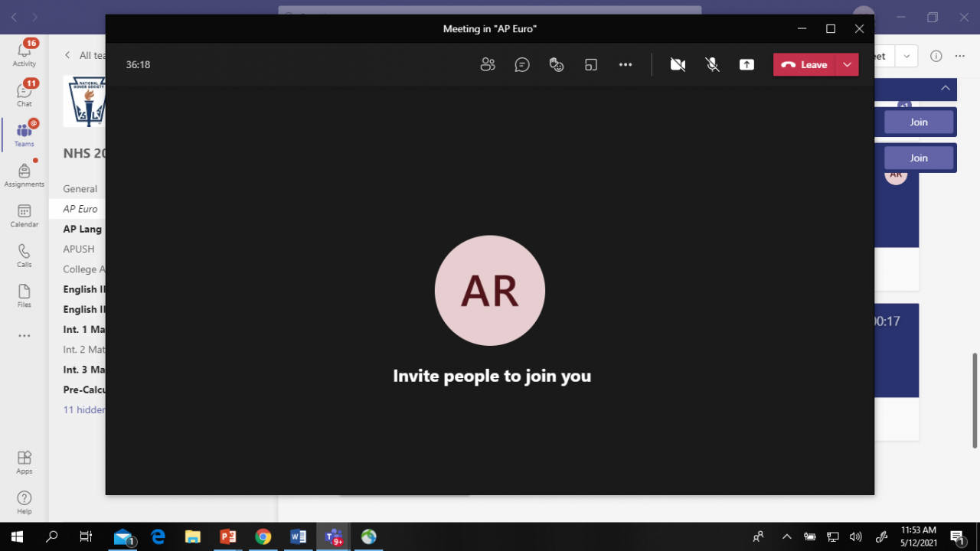Open raise hand reactions icon
The image size is (980, 551).
pos(557,65)
